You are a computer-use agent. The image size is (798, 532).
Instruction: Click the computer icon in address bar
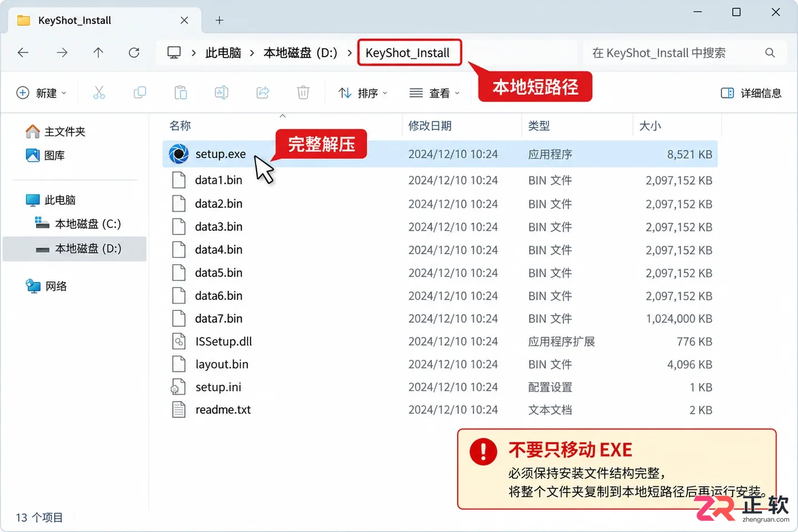tap(174, 53)
